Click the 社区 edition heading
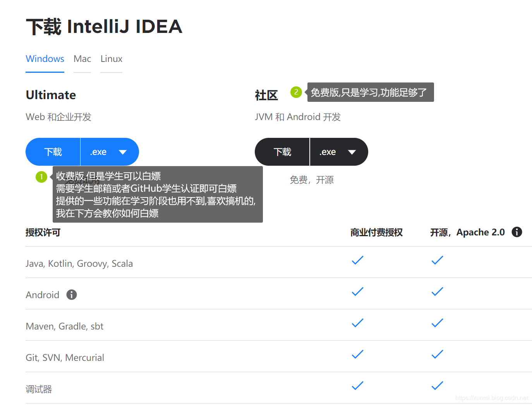Viewport: 532px width, 405px height. coord(266,95)
